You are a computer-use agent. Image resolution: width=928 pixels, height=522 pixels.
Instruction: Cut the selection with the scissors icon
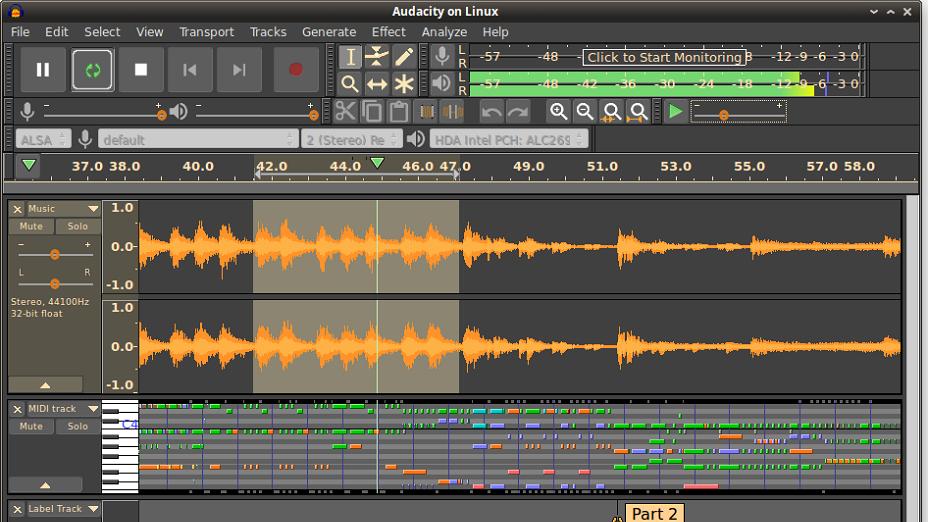click(x=346, y=111)
